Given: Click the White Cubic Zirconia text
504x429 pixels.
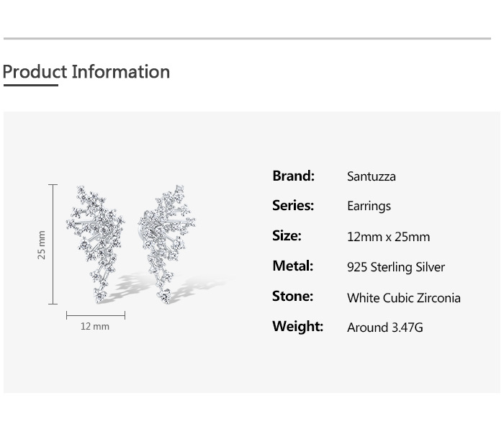Looking at the screenshot, I should coord(404,298).
